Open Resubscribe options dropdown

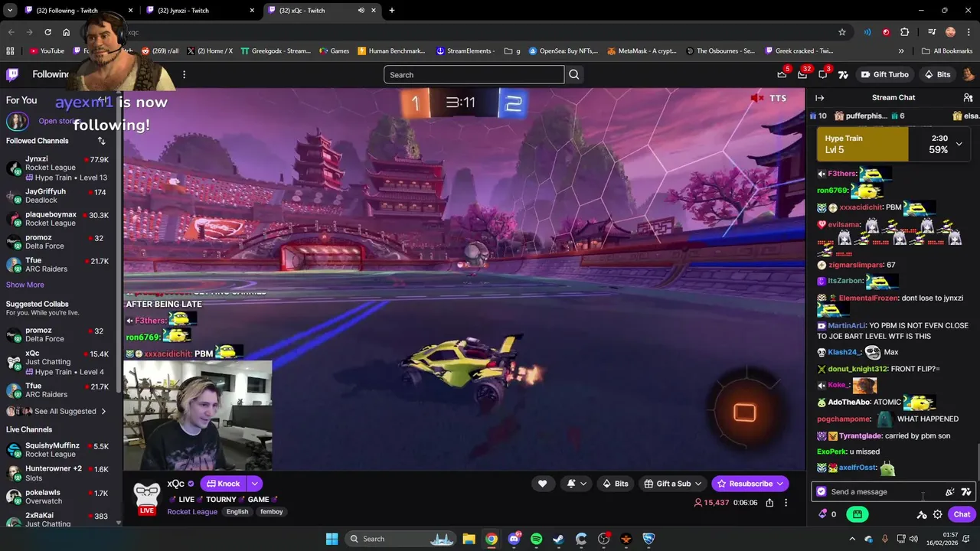click(x=780, y=484)
